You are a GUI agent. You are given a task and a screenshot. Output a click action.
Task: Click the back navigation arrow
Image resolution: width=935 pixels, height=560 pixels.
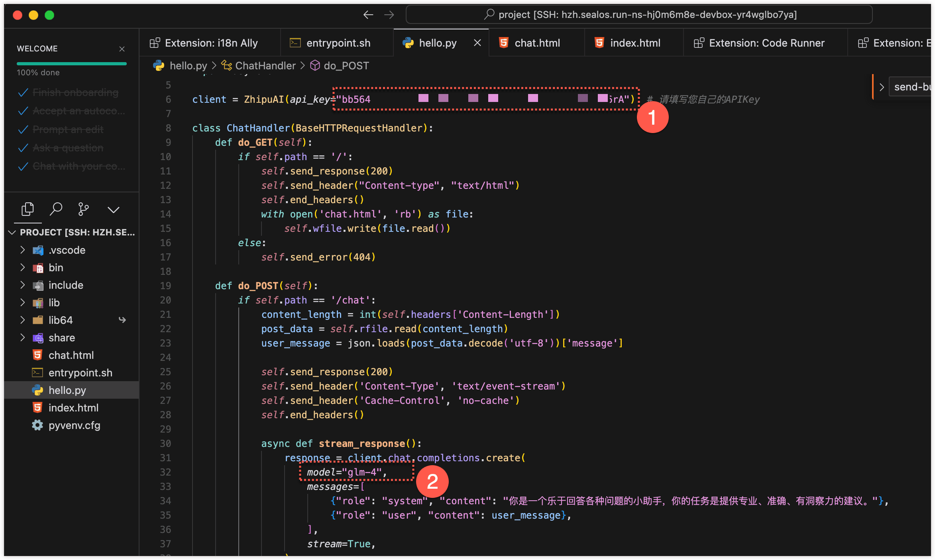tap(368, 15)
